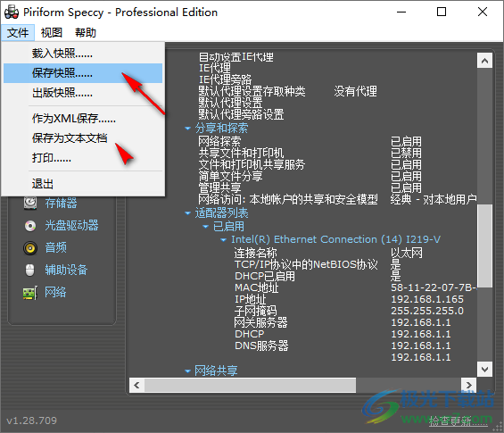Click the 网关服务器 row label
Viewport: 504px width, 433px height.
coord(260,322)
